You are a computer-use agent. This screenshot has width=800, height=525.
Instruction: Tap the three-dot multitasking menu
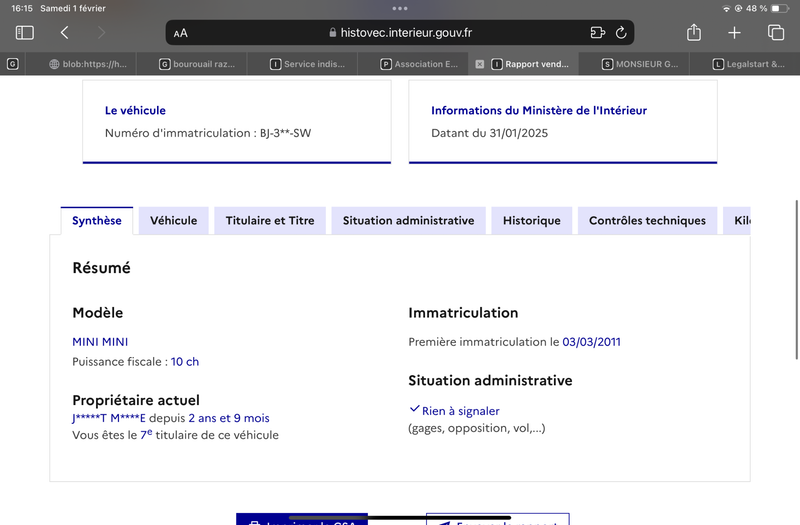[x=400, y=8]
